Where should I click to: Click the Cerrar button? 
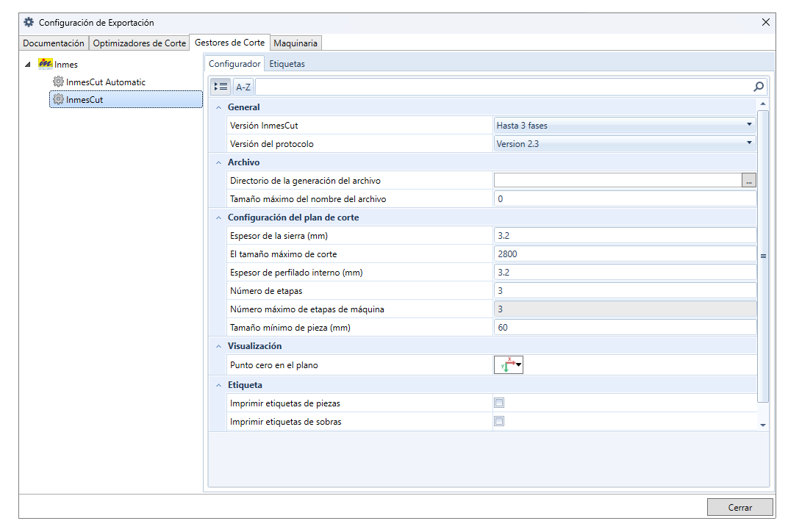(739, 507)
